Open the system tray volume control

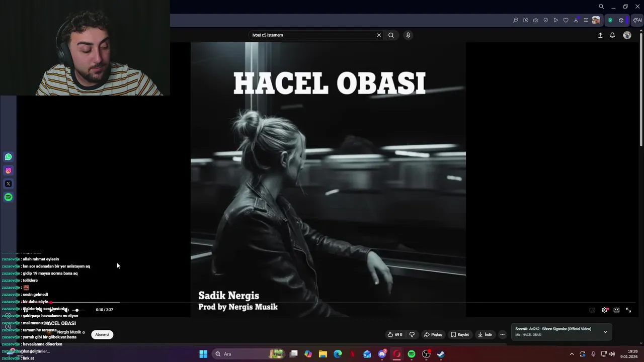point(612,354)
